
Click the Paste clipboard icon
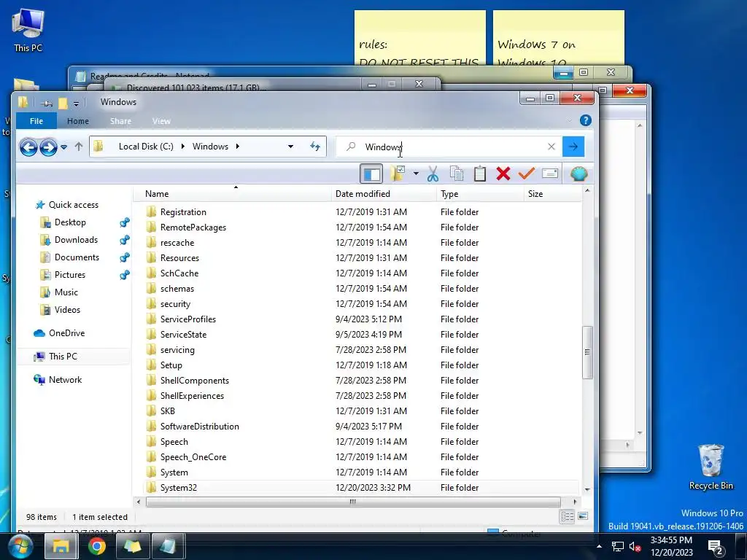coord(480,174)
